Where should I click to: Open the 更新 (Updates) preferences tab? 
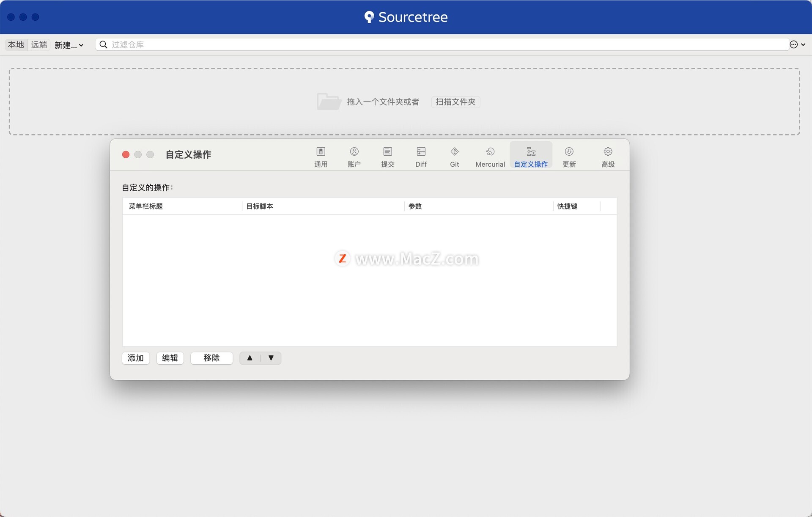click(569, 157)
